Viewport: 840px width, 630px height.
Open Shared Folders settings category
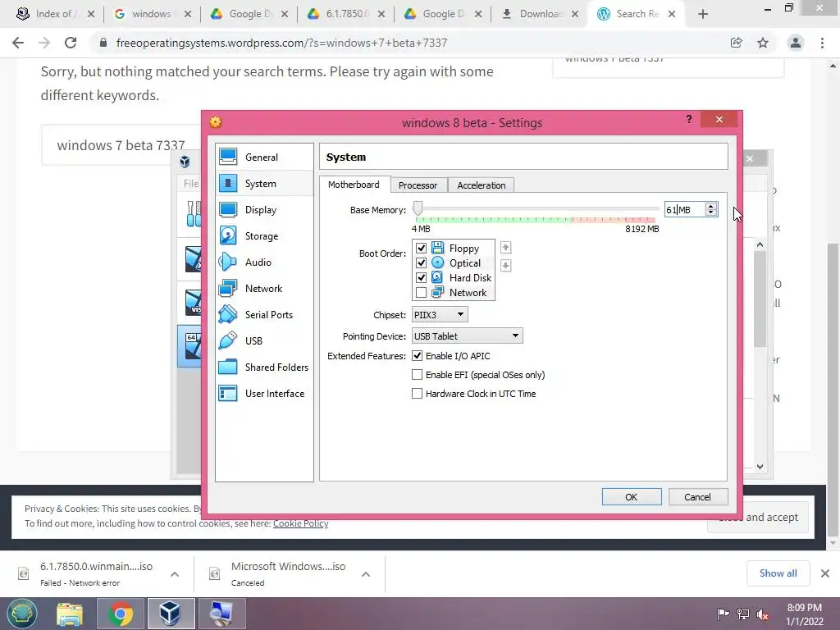(264, 367)
